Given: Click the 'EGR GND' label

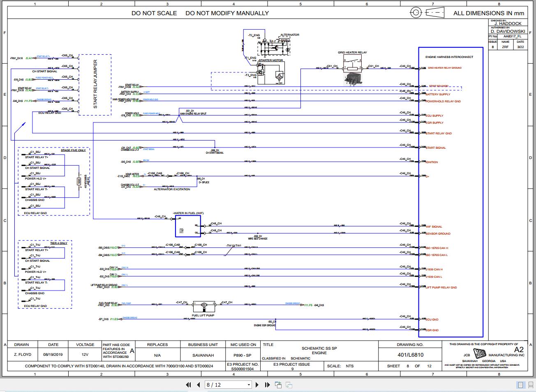Looking at the screenshot, I should 432,330.
